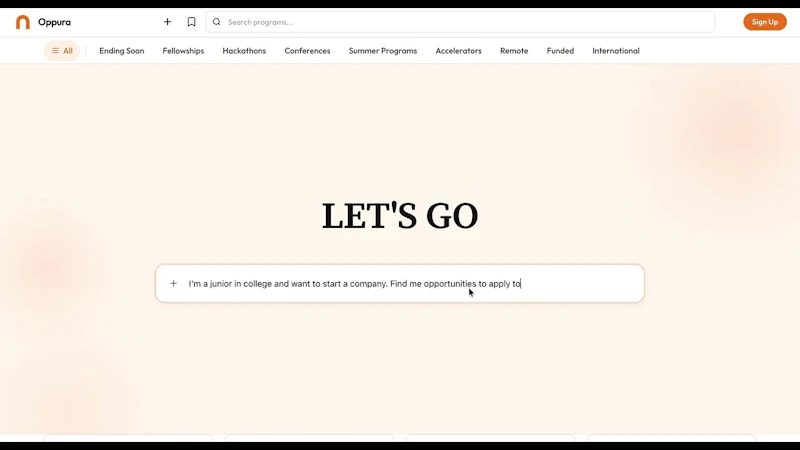Filter by Ending Soon
The height and width of the screenshot is (450, 800).
pyautogui.click(x=121, y=51)
